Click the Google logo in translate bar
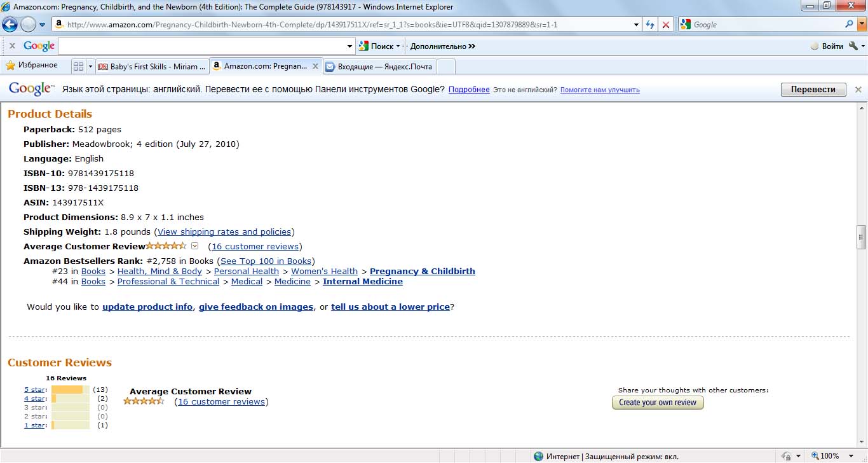This screenshot has height=463, width=868. (x=31, y=89)
